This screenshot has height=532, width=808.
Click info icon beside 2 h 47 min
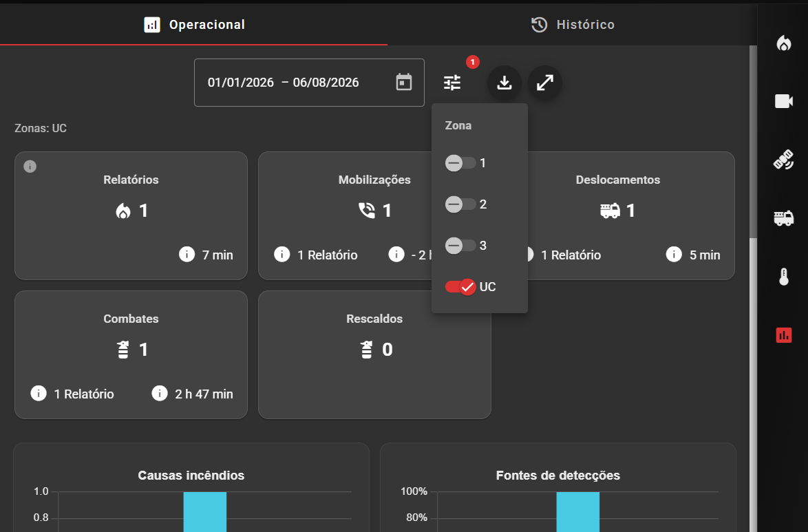coord(160,394)
